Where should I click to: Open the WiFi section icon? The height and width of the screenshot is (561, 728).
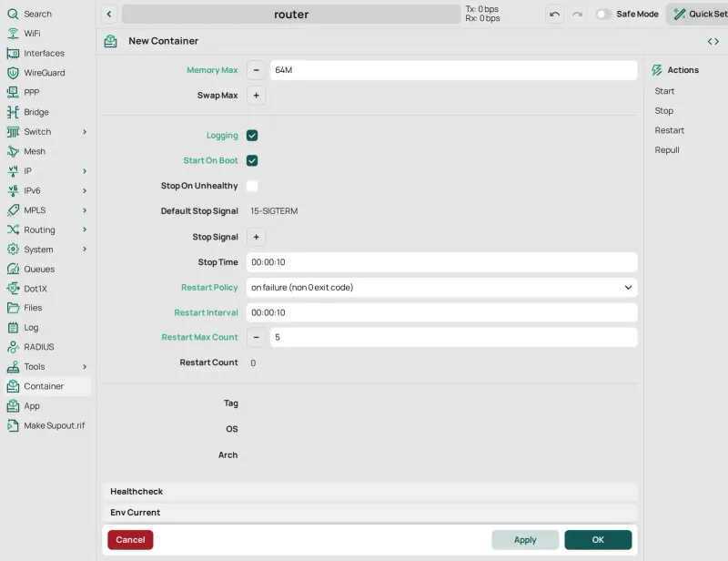click(13, 34)
